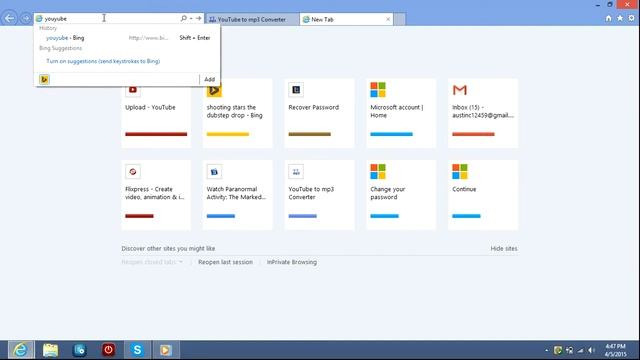
Task: Open Favorites star icon
Action: pos(620,18)
